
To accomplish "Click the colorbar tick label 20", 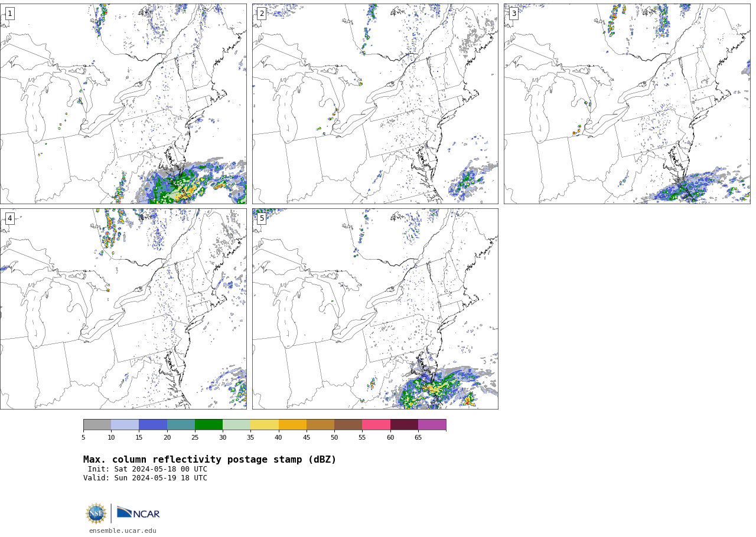I will [x=167, y=438].
